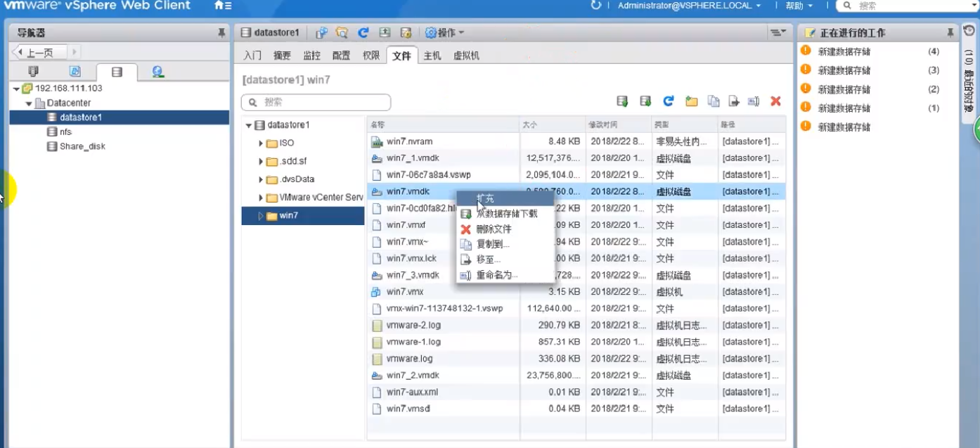This screenshot has width=980, height=448.
Task: Click red delete icon in file toolbar
Action: 775,101
